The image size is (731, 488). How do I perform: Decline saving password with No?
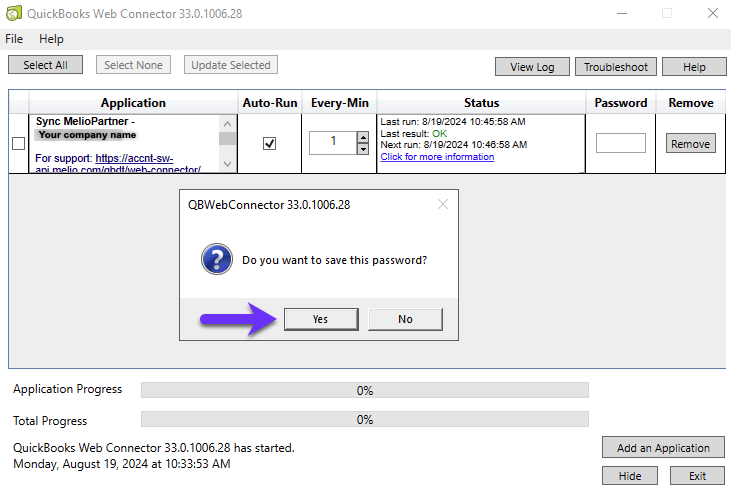(405, 319)
